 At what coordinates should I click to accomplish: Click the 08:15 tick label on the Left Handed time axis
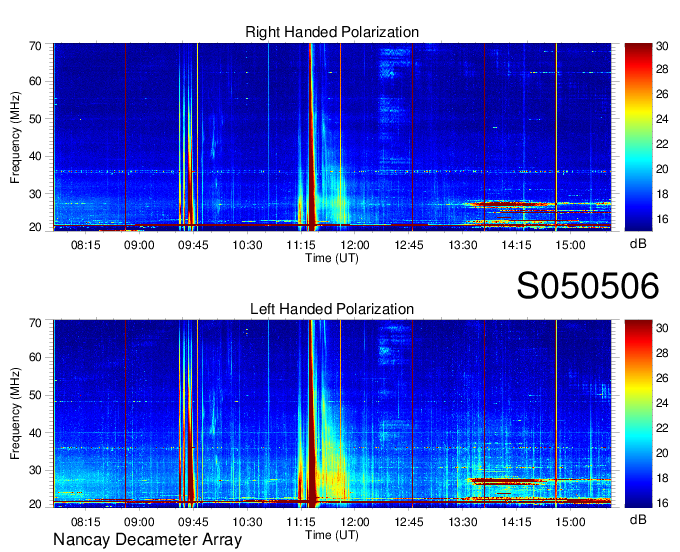pos(85,522)
